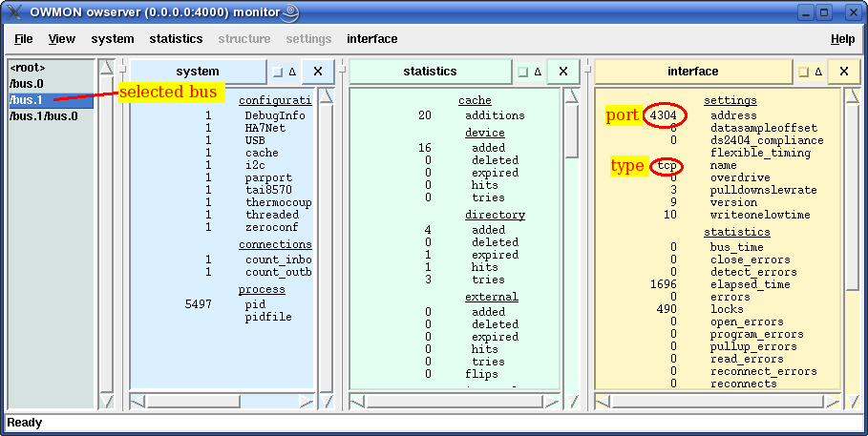Viewport: 868px width, 436px height.
Task: Close the statistics panel with X
Action: coord(563,72)
